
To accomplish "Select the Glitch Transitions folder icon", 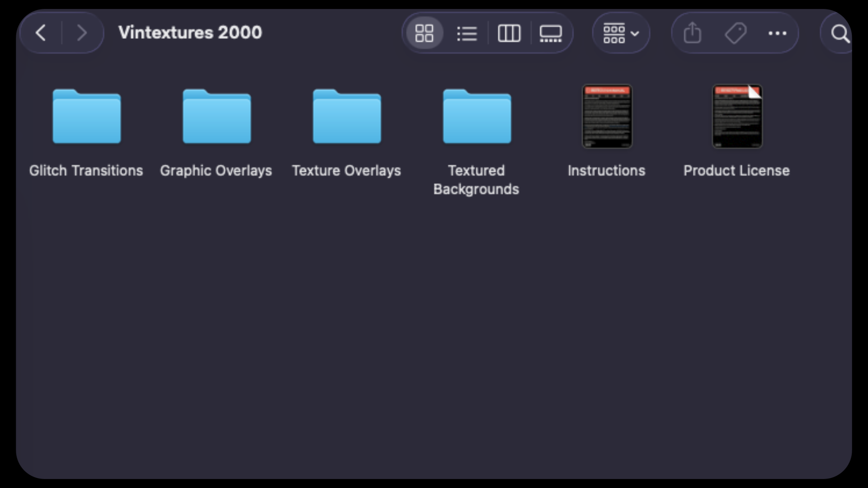I will point(86,117).
